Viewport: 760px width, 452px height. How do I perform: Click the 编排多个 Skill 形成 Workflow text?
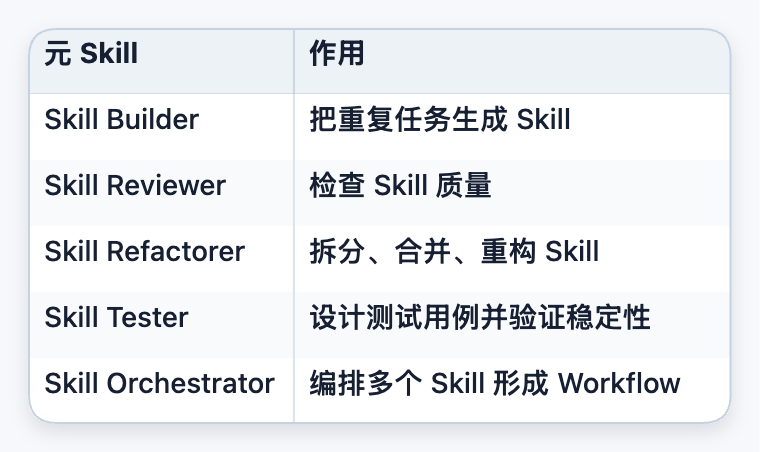(x=495, y=383)
